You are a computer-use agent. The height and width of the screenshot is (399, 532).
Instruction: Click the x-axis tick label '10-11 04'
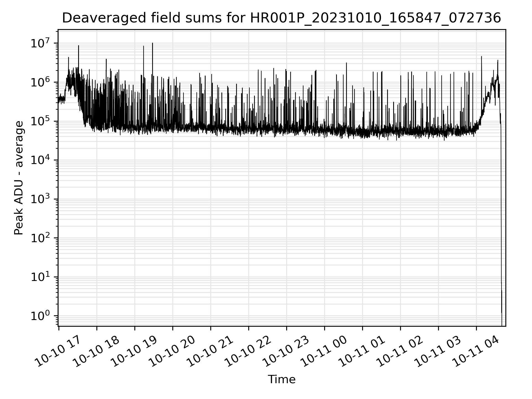[476, 351]
